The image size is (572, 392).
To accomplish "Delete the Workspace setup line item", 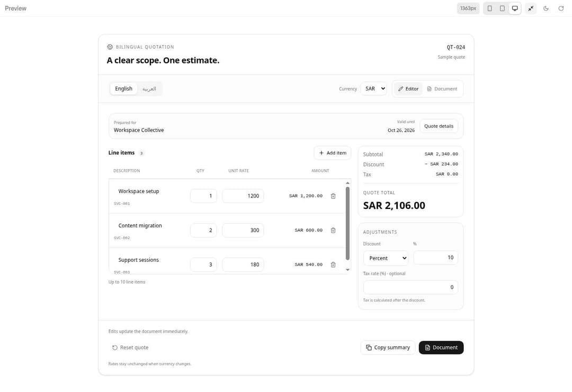I will (333, 196).
